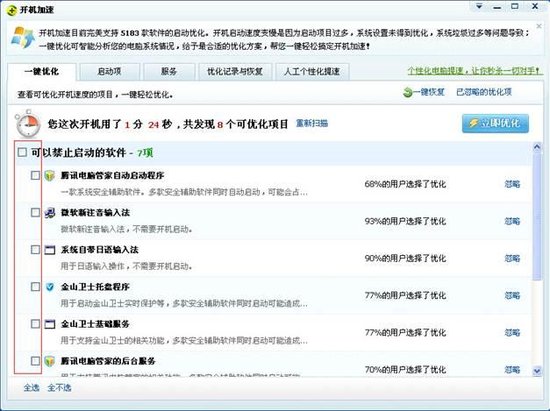Viewport: 550px width, 411px height.
Task: Click the Windows logo icon in the banner
Action: pos(23,38)
